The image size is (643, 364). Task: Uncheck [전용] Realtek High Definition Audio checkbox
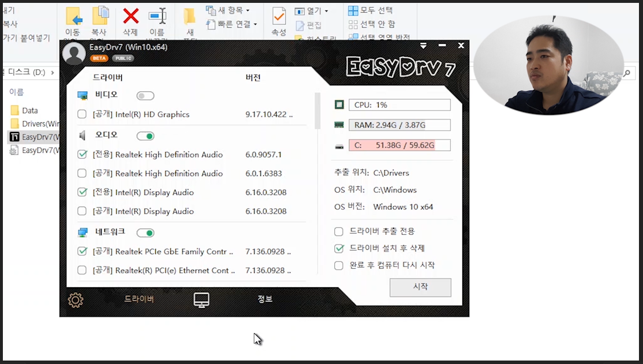tap(82, 154)
